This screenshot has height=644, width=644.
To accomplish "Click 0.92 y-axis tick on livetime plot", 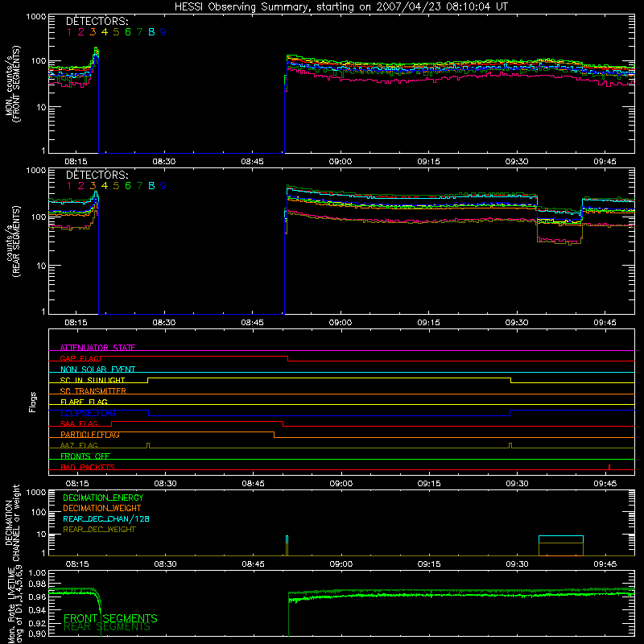I will 37,623.
